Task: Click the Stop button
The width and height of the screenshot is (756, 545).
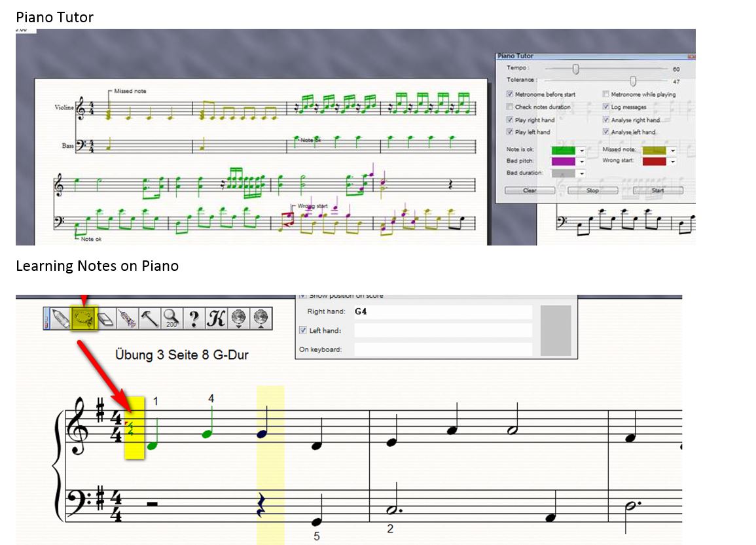Action: point(592,190)
